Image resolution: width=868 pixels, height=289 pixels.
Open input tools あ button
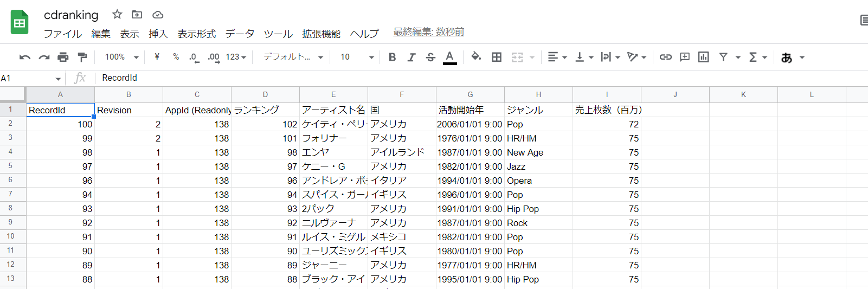pos(787,57)
